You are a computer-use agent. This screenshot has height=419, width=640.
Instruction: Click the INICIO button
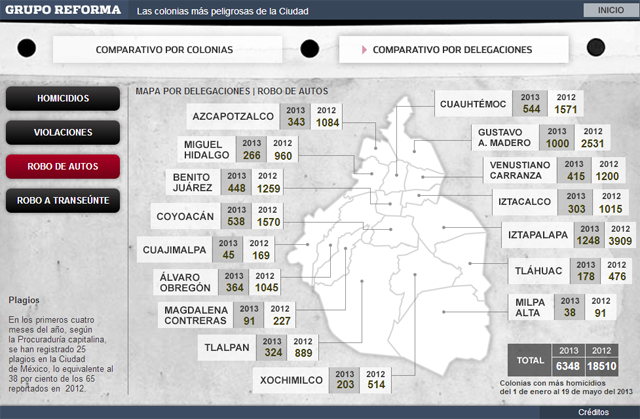(x=609, y=10)
